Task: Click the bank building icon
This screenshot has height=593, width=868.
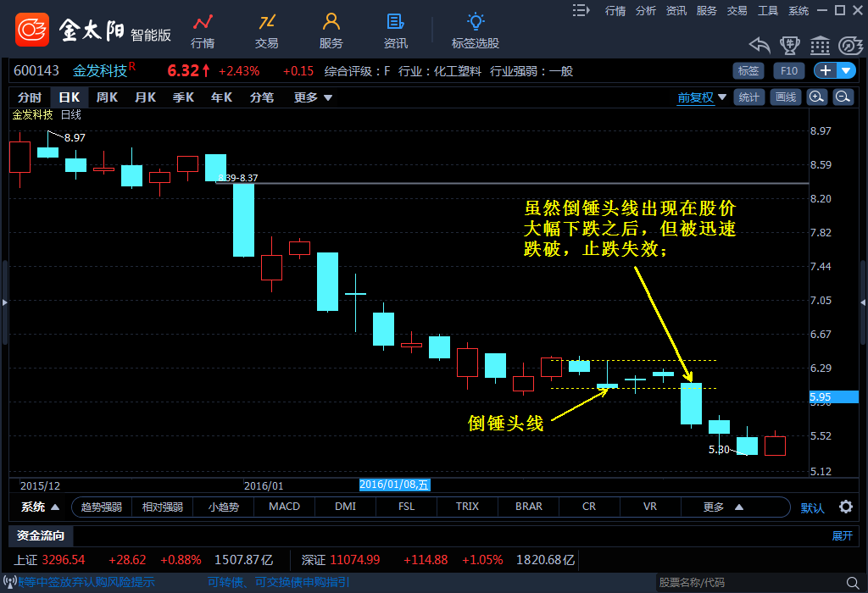Action: pyautogui.click(x=820, y=45)
